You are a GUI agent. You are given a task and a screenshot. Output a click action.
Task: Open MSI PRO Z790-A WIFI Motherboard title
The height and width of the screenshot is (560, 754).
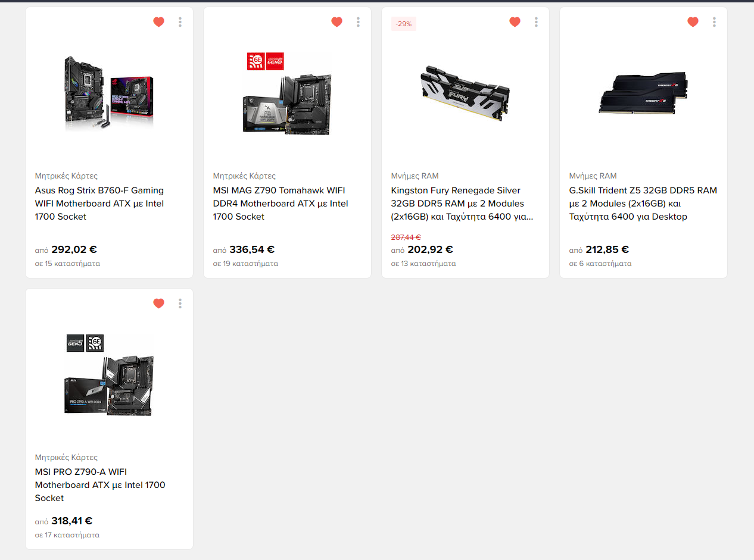coord(100,485)
